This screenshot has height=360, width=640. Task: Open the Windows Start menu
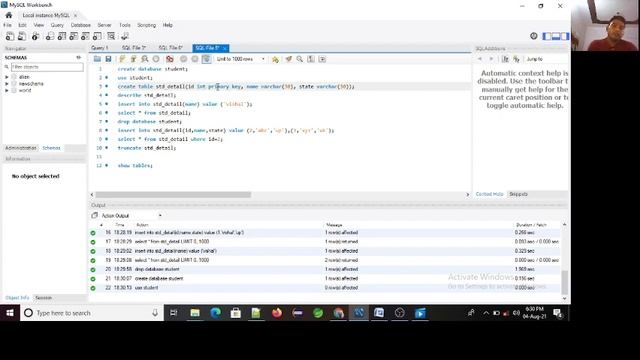tap(10, 313)
